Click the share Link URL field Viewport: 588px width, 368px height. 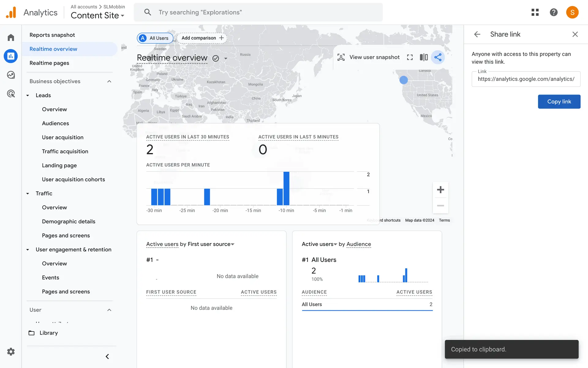pyautogui.click(x=526, y=79)
